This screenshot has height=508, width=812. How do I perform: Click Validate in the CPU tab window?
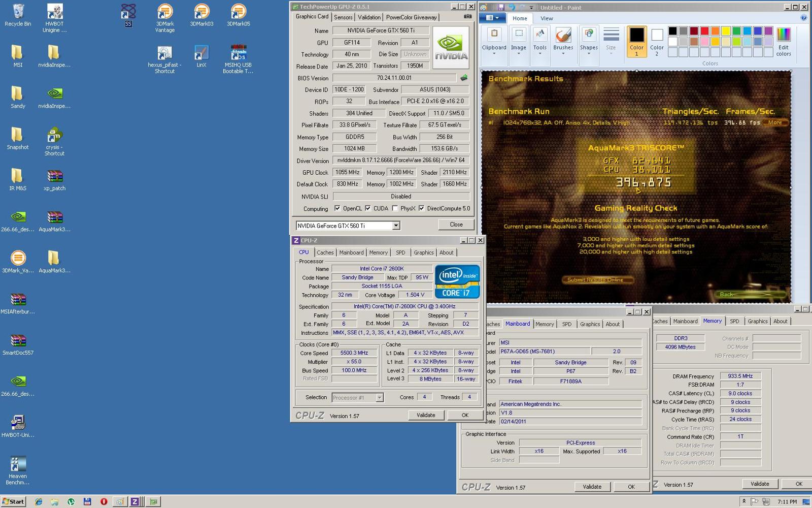click(426, 415)
